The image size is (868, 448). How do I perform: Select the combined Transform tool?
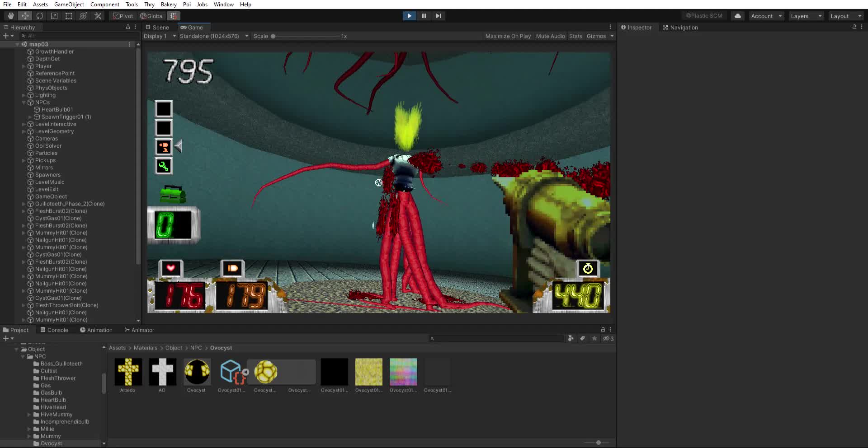[x=83, y=16]
